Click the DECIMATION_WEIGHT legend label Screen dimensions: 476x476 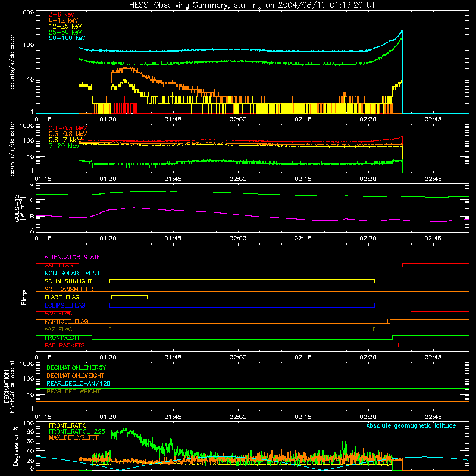pyautogui.click(x=76, y=376)
